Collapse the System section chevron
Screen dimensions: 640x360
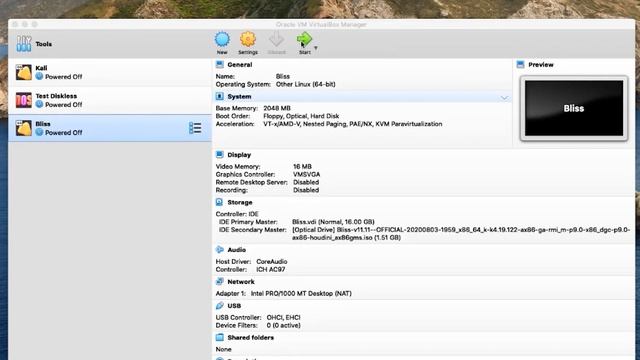tap(504, 98)
